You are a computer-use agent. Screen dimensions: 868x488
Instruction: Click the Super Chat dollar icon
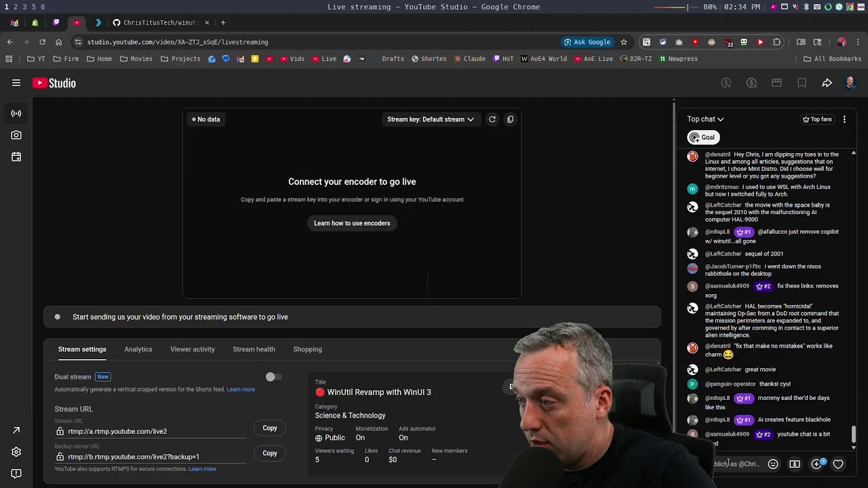pos(795,464)
